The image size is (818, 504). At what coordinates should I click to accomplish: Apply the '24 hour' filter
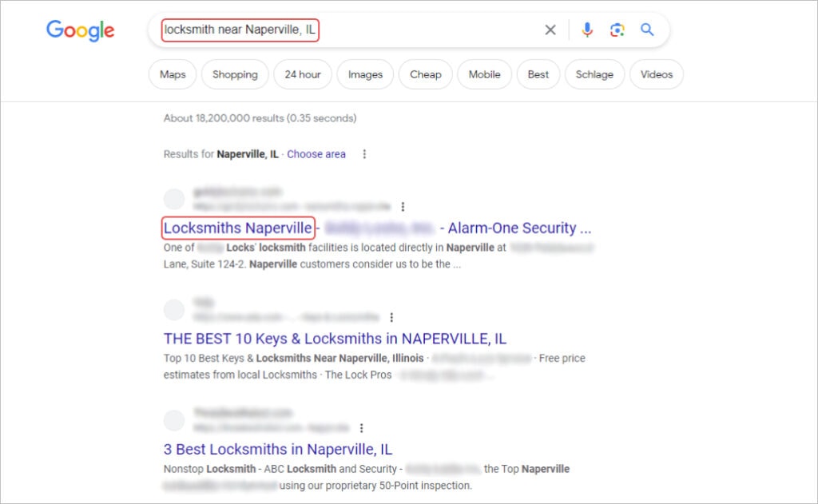[302, 74]
